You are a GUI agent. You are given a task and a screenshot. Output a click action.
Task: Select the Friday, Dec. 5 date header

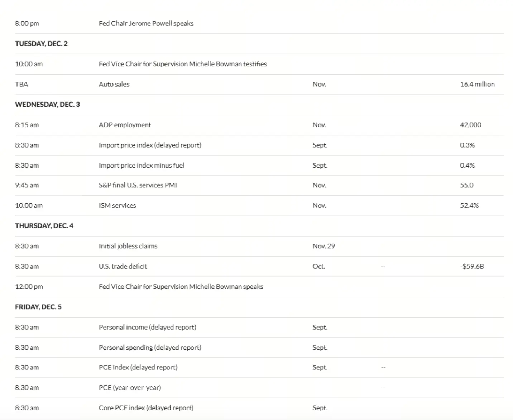point(38,307)
